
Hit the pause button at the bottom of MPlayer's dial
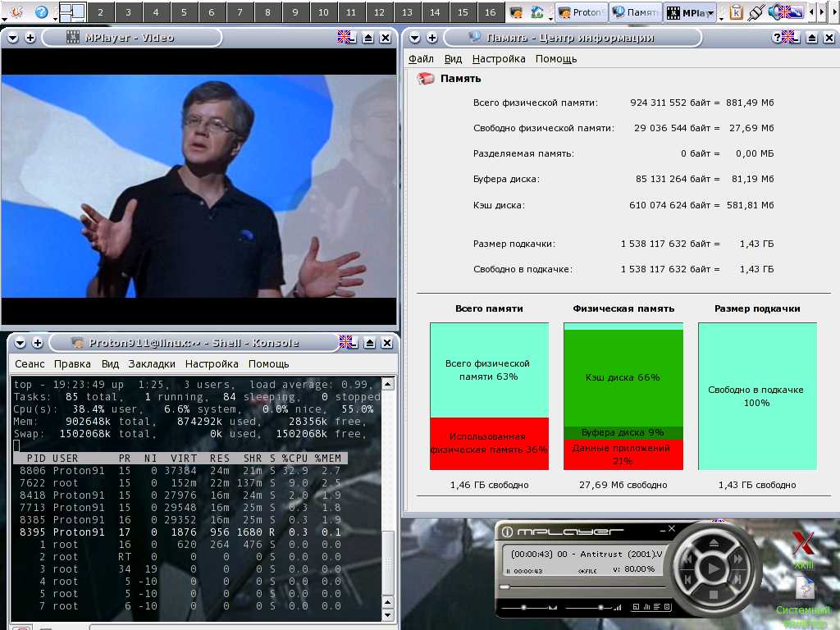[x=713, y=595]
